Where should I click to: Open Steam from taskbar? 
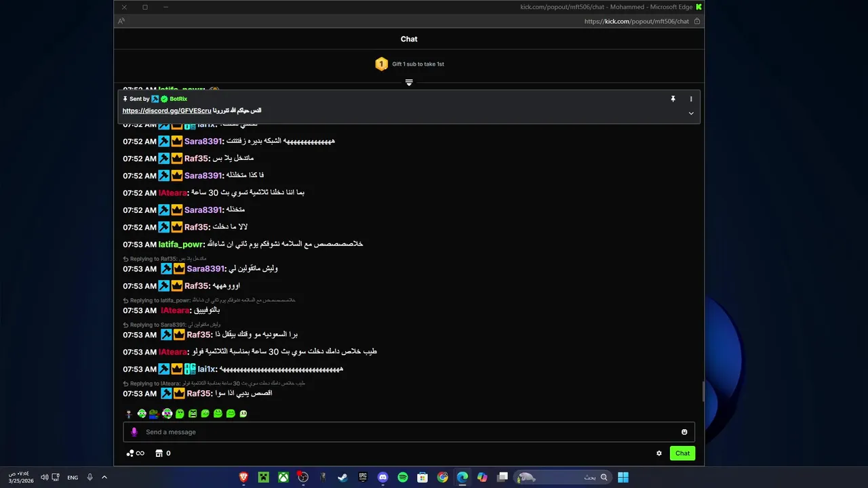click(342, 477)
